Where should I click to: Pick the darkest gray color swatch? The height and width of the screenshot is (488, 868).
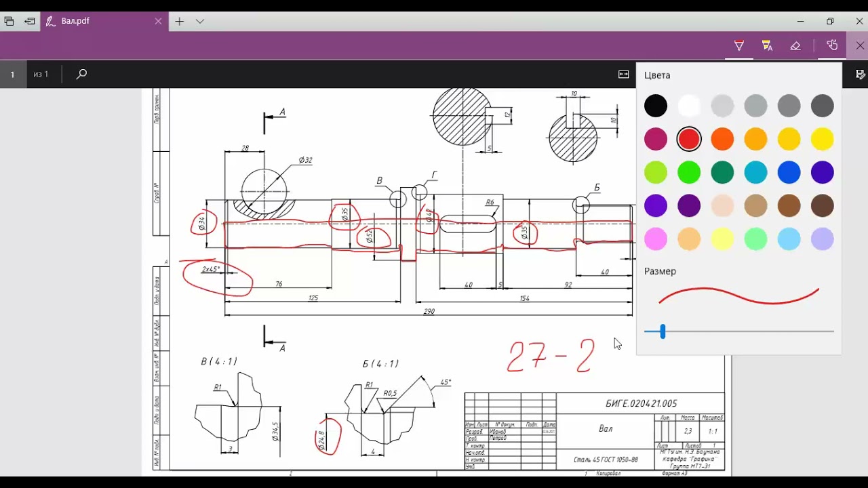pos(823,106)
